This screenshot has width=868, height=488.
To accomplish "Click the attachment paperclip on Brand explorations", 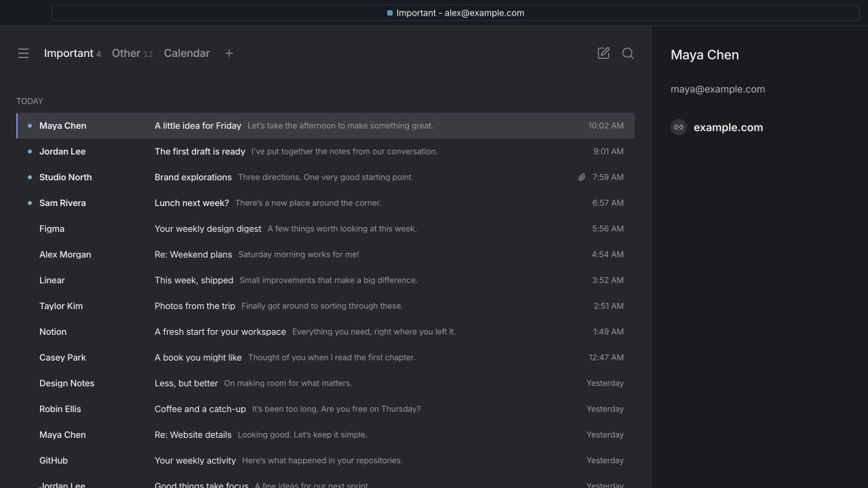I will (582, 177).
